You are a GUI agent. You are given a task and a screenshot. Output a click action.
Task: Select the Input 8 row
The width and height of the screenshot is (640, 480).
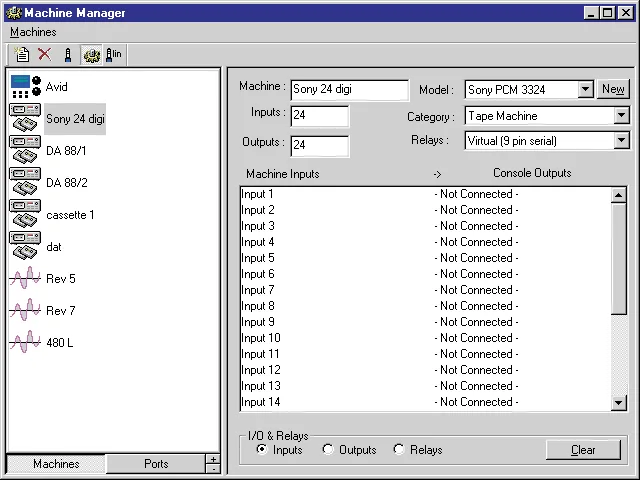tap(425, 306)
